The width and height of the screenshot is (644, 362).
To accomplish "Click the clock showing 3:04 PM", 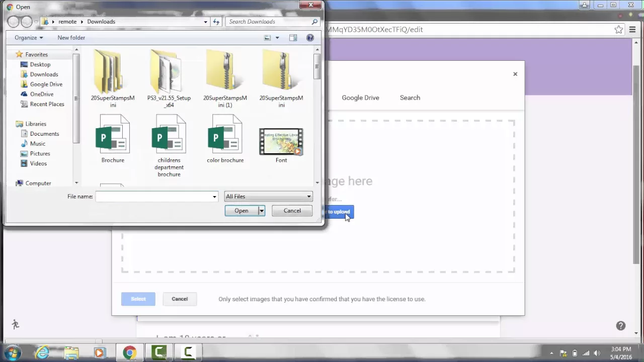I will pos(620,349).
